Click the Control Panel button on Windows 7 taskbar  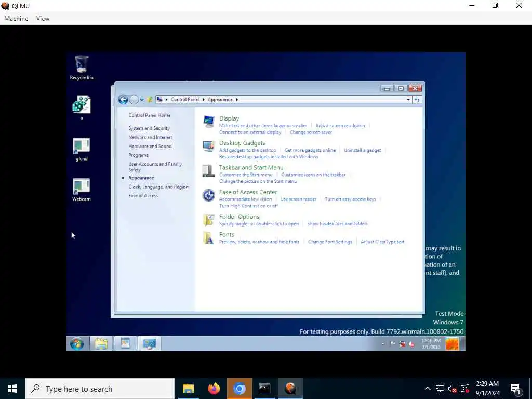tap(149, 344)
